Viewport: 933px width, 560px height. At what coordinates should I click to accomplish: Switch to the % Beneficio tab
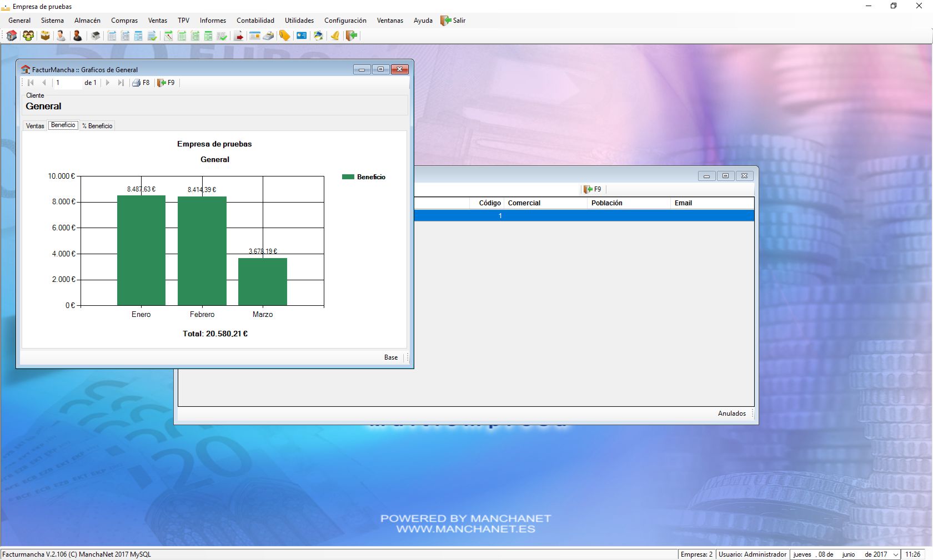point(97,126)
